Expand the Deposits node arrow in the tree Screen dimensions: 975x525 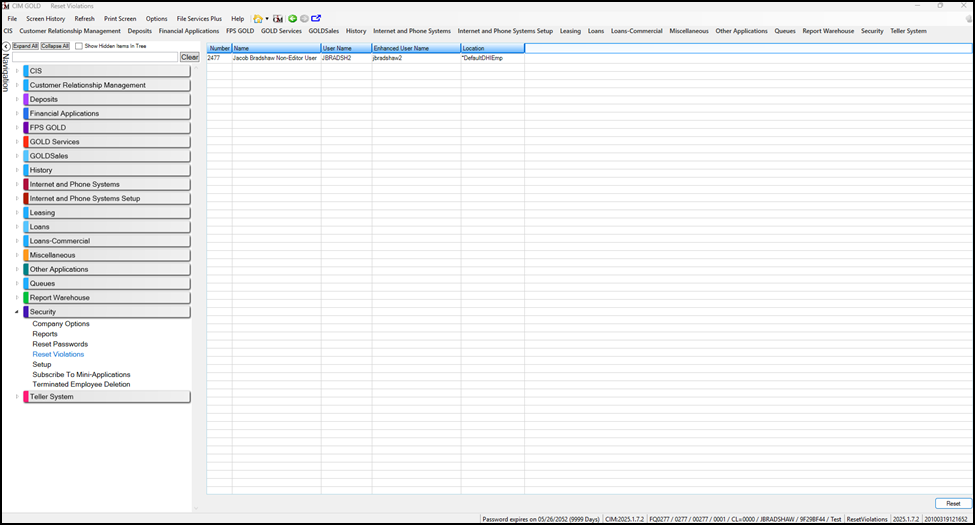coord(17,99)
